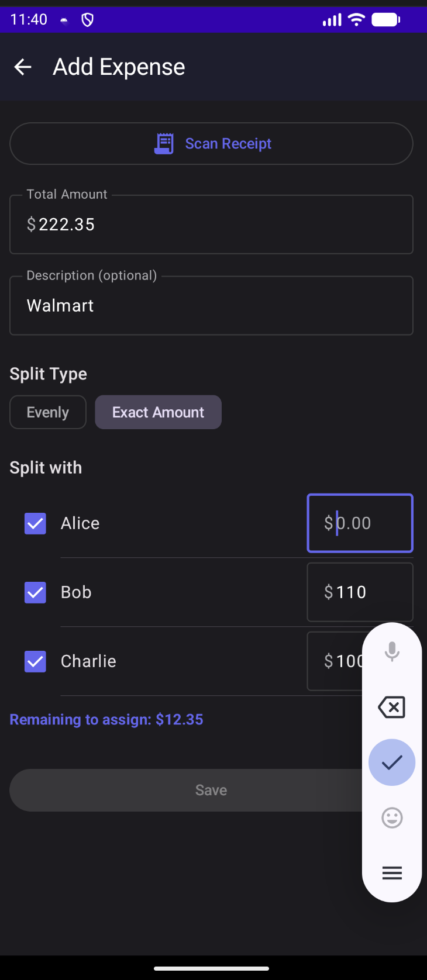This screenshot has width=427, height=980.
Task: Confirm input with the checkmark button
Action: [392, 762]
